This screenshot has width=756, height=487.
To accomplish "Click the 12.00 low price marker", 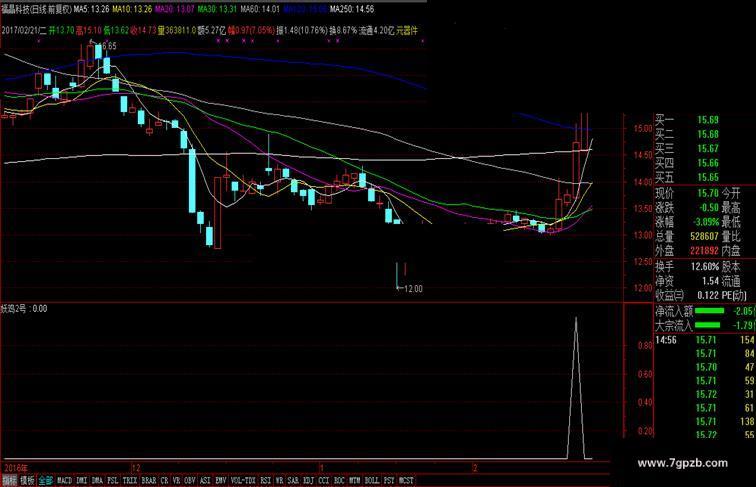I will pos(413,289).
